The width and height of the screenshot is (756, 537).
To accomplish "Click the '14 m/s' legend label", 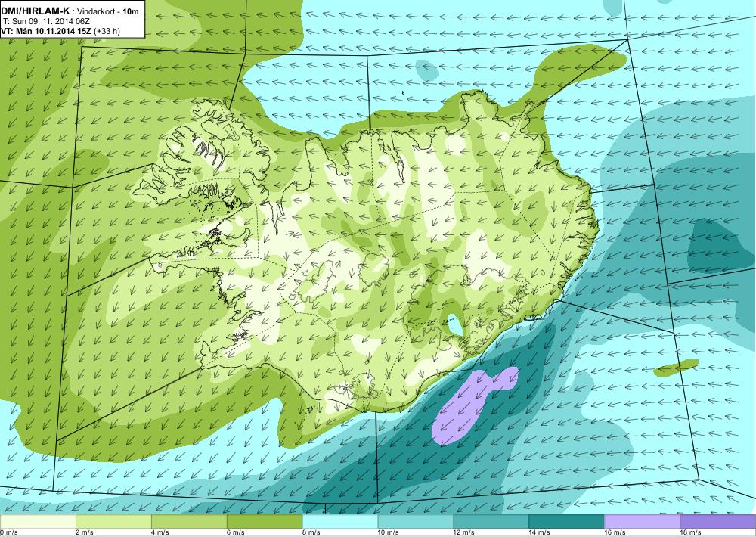I will [539, 532].
